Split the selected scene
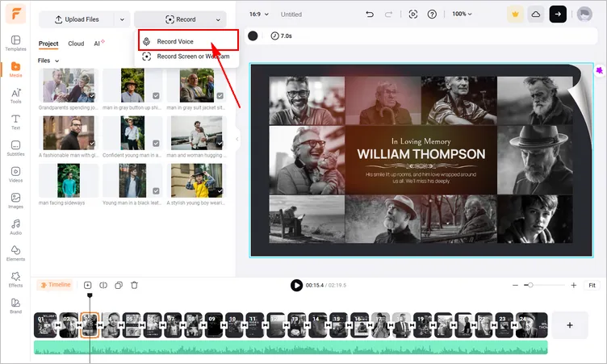The width and height of the screenshot is (607, 364). [103, 286]
